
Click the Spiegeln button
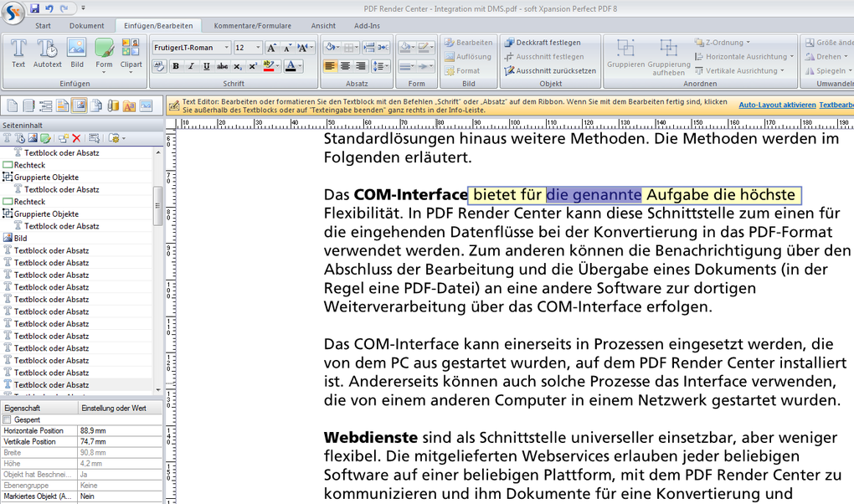click(x=826, y=71)
